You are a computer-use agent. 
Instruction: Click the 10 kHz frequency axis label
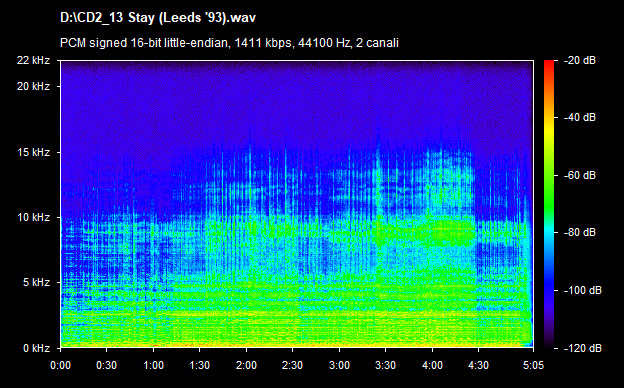[33, 217]
